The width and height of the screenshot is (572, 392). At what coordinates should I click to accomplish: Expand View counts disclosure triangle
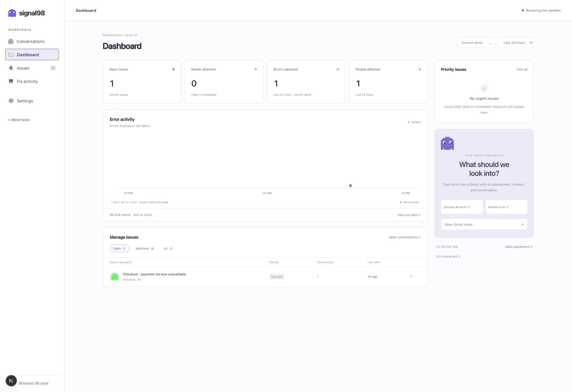[401, 202]
